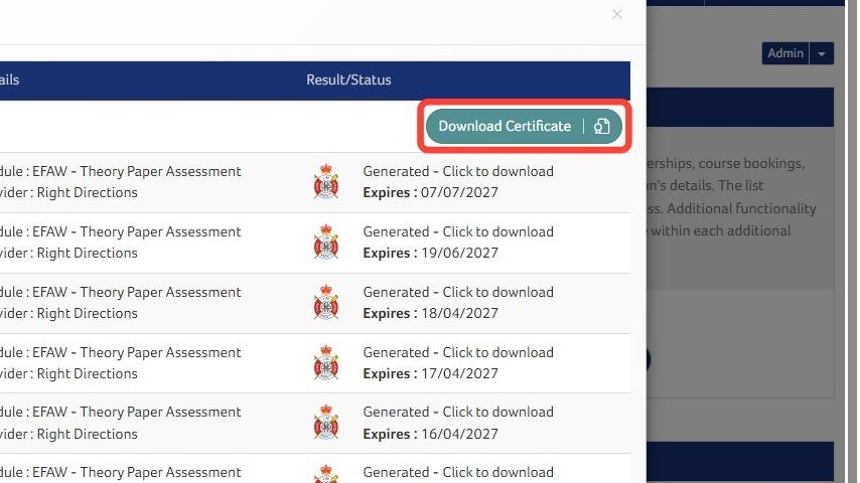Select the expiry date text 19/06/2027
The height and width of the screenshot is (483, 860).
[460, 253]
